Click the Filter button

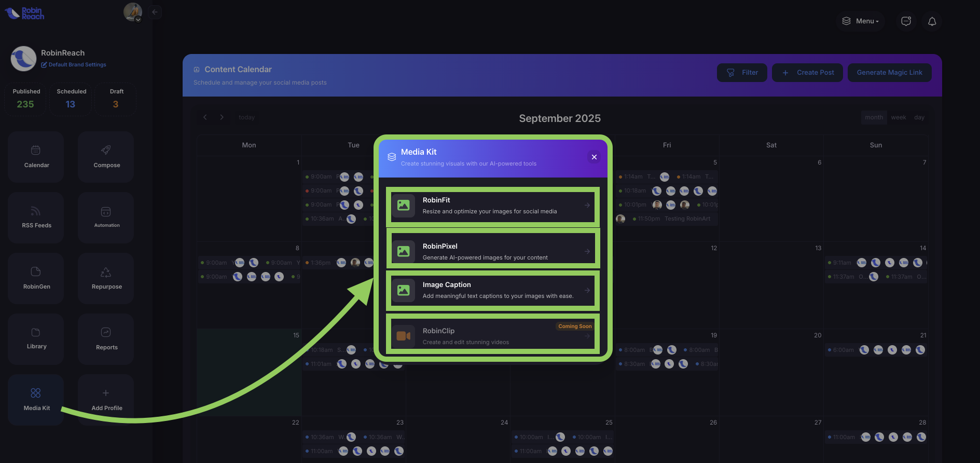pyautogui.click(x=742, y=73)
